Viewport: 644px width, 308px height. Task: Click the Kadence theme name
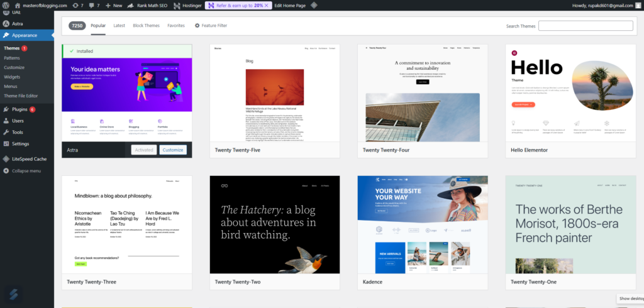372,282
